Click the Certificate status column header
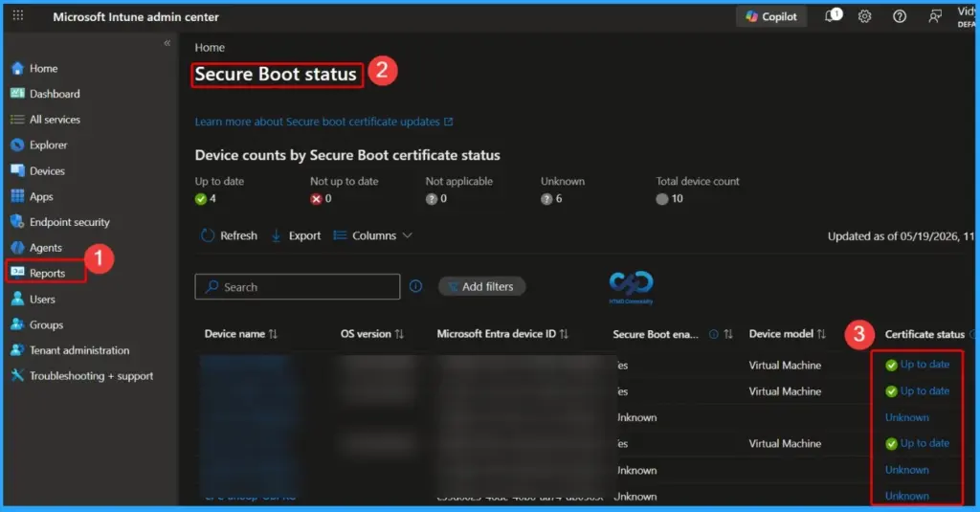This screenshot has height=512, width=980. [x=924, y=334]
